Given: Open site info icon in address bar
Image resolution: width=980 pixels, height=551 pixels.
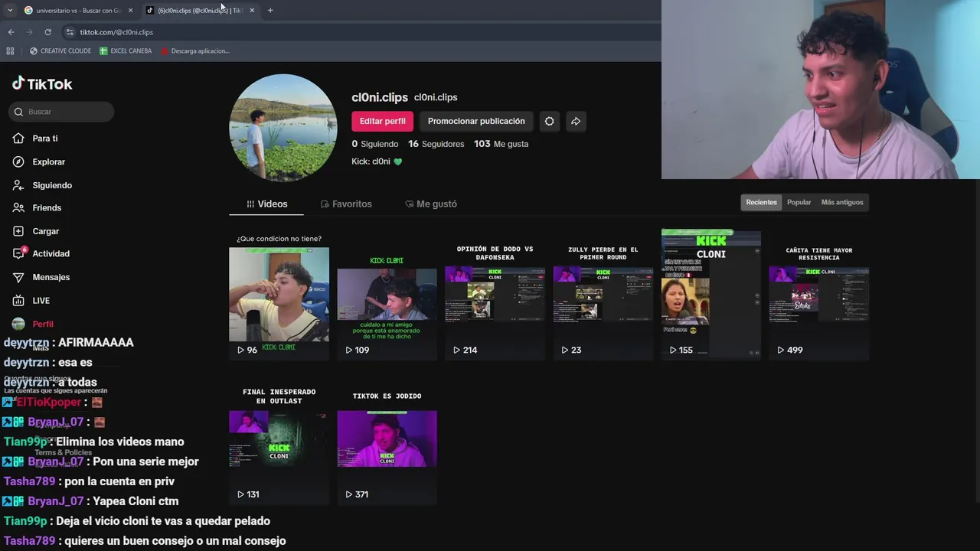Looking at the screenshot, I should tap(70, 32).
